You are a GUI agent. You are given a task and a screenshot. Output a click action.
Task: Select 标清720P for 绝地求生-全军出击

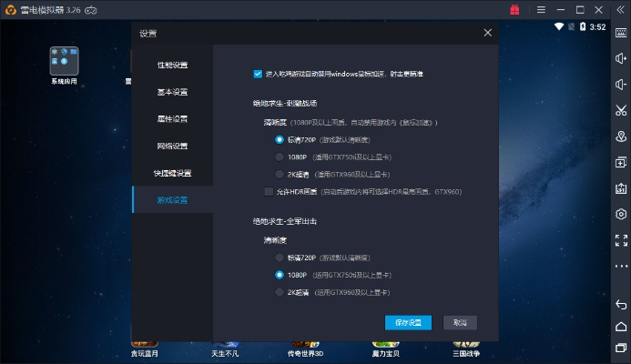pyautogui.click(x=280, y=258)
